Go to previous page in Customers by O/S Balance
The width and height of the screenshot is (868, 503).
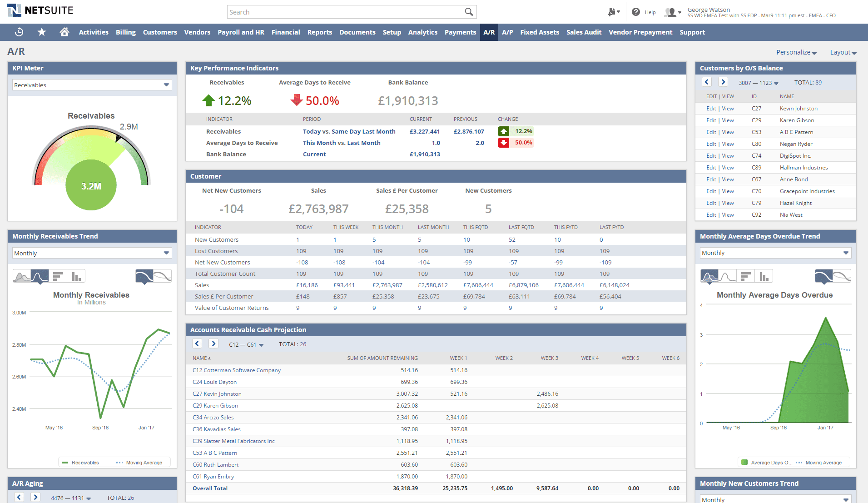point(707,82)
